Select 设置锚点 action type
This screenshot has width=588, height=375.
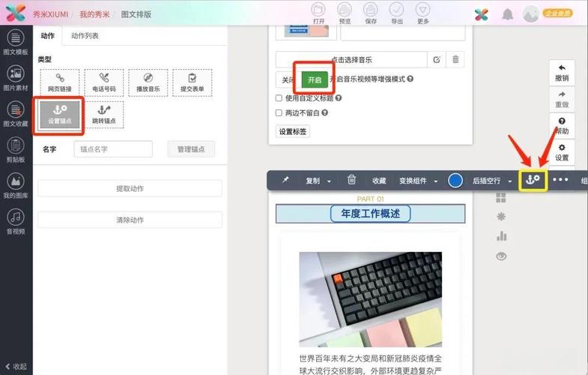click(x=60, y=115)
